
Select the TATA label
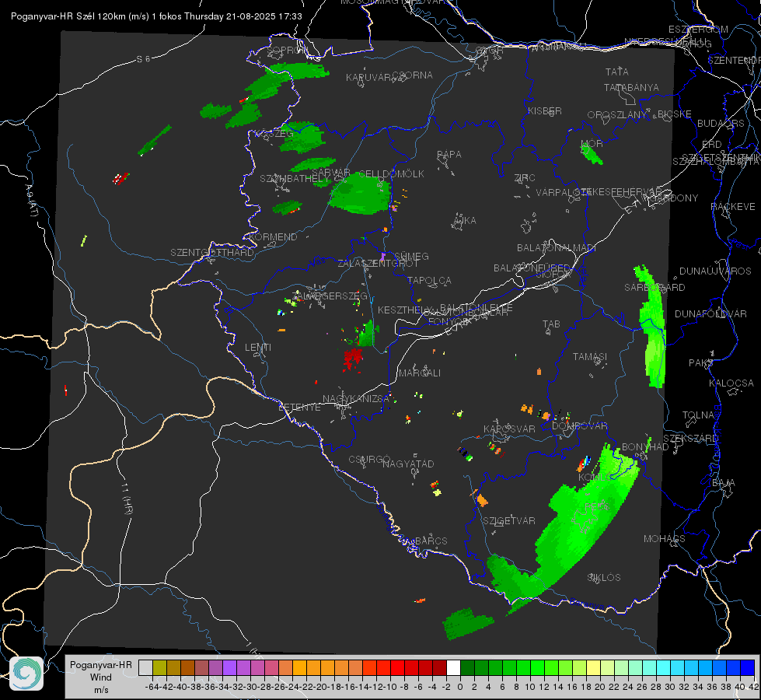pyautogui.click(x=617, y=72)
